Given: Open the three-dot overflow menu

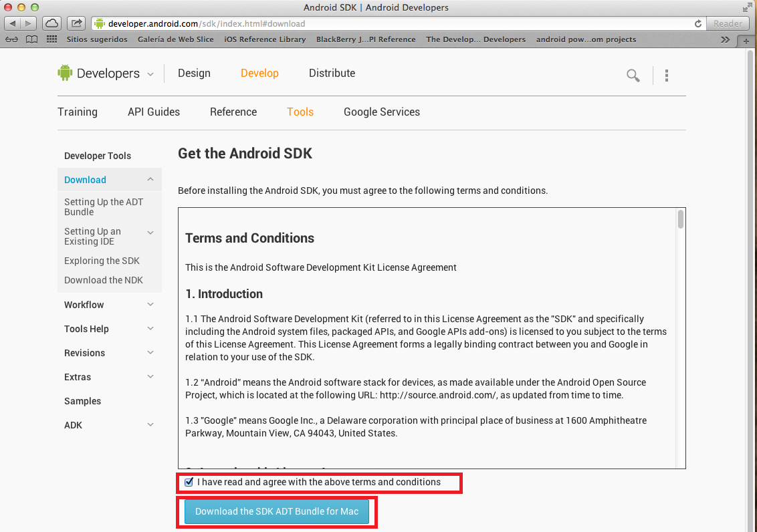Looking at the screenshot, I should [667, 76].
